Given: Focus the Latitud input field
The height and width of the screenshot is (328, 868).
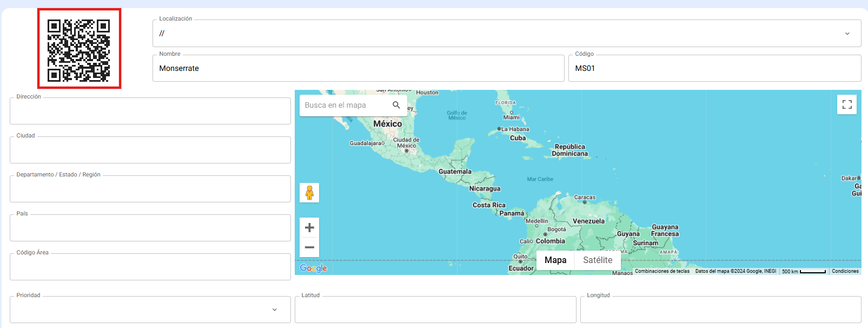Looking at the screenshot, I should point(435,310).
